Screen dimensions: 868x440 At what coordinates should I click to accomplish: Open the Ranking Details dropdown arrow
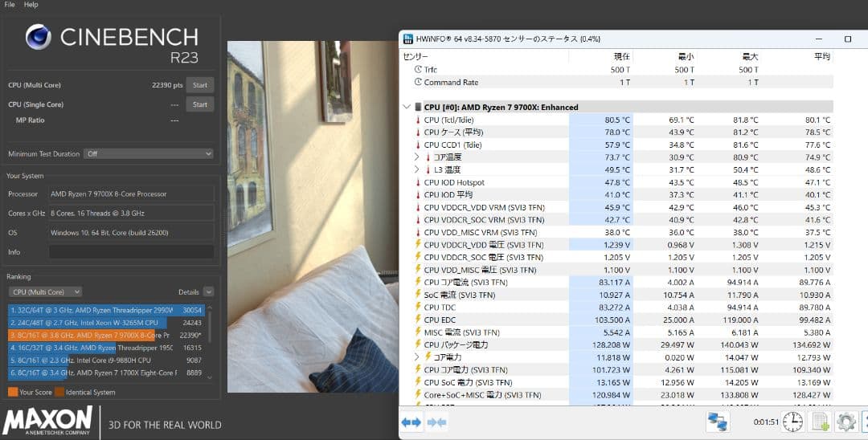(x=208, y=291)
